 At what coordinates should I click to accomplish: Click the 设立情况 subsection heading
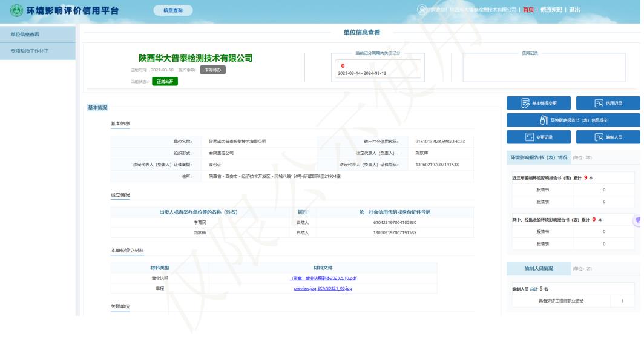coord(120,195)
